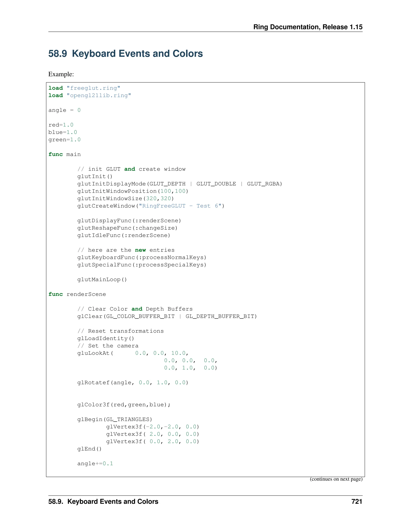411x532 pixels.
Task: Click the glutInitDisplayMode call line
Action: [x=179, y=184]
